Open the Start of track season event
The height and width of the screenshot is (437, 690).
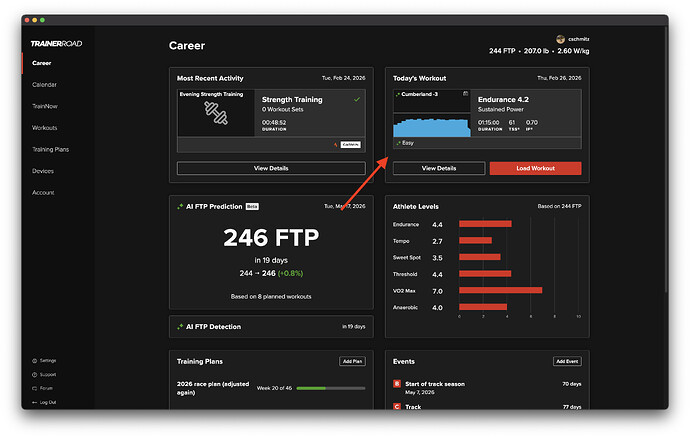tap(435, 384)
